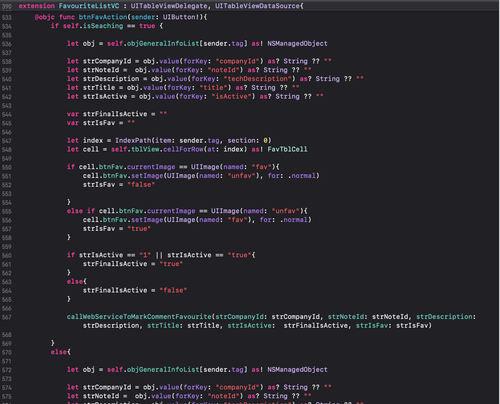500x404 pixels.
Task: Click the @objc attribute on line 533
Action: tap(45, 17)
